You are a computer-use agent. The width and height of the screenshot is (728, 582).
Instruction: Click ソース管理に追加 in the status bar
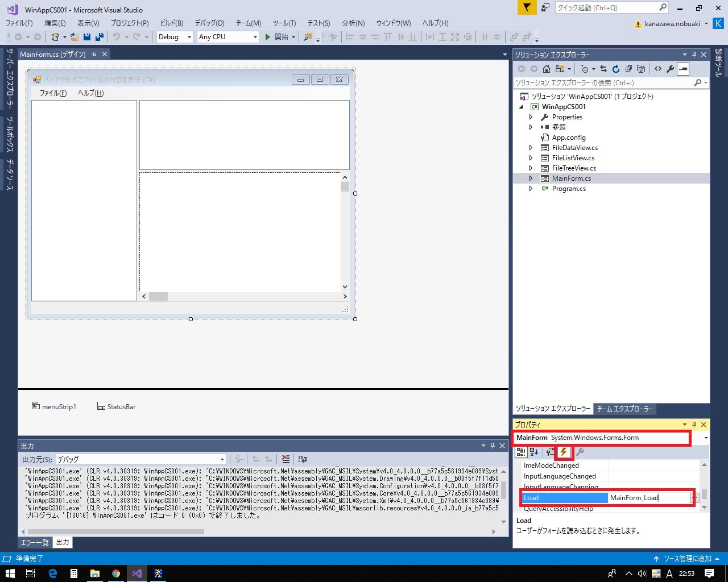(x=688, y=559)
